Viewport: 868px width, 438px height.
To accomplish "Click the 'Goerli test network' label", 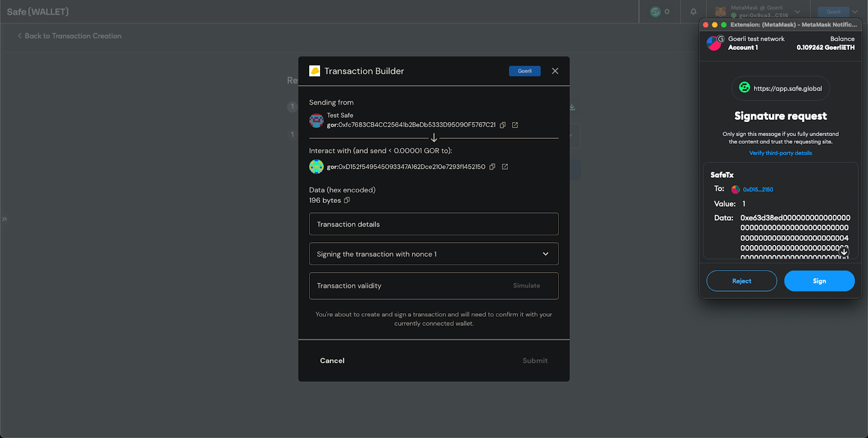I will coord(756,39).
